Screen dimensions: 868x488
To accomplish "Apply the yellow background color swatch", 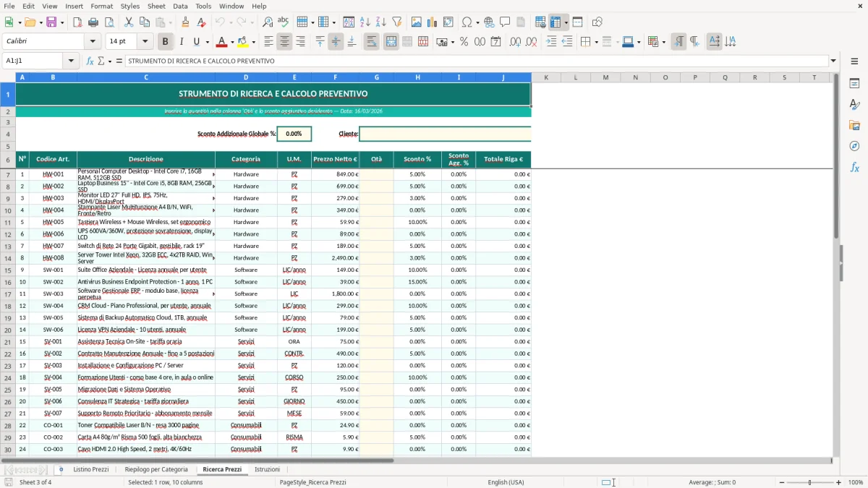I will click(243, 42).
